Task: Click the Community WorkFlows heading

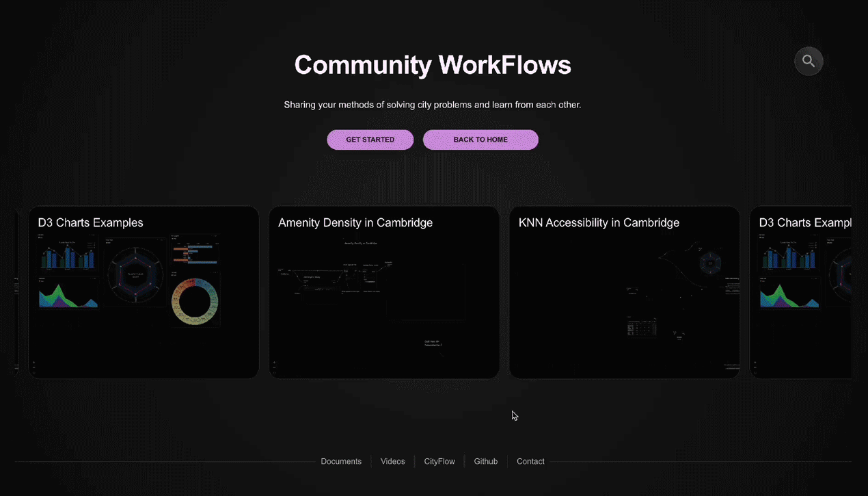Action: (x=433, y=65)
